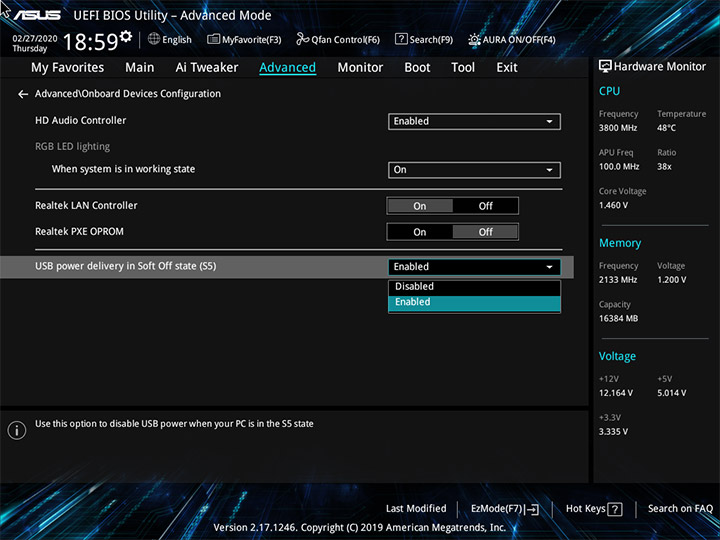Screen dimensions: 720x540
Task: Click the globe icon for English language
Action: pos(154,39)
